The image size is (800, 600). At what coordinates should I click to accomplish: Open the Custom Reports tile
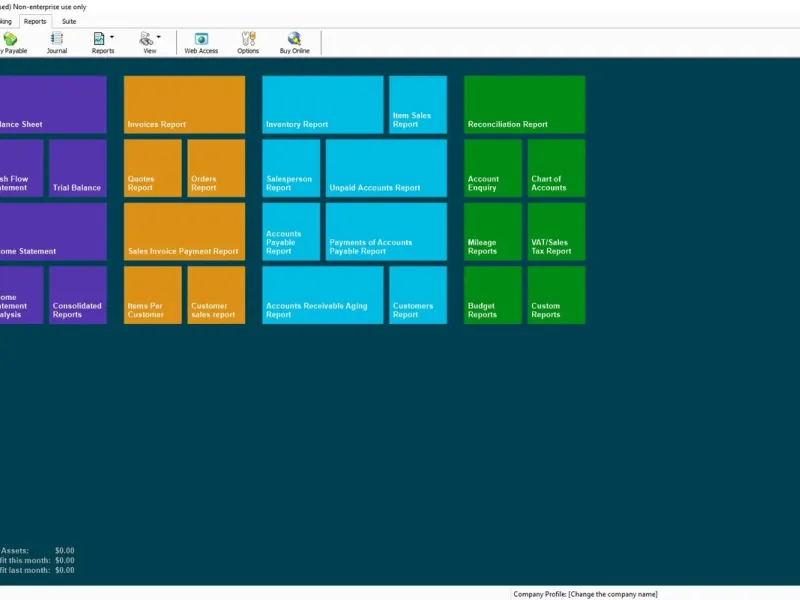(x=557, y=295)
